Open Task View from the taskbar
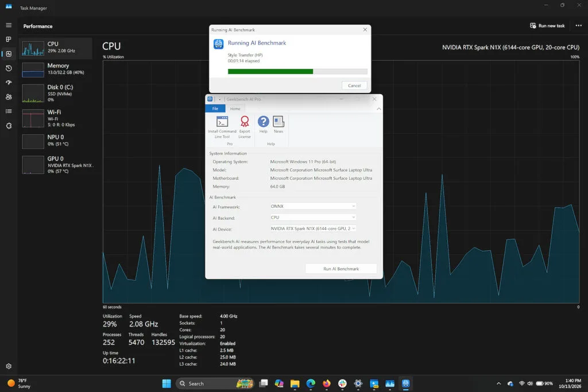 [264, 383]
